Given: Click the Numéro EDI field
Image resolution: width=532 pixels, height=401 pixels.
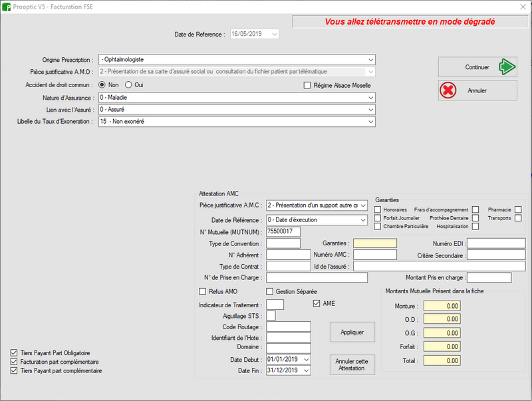Looking at the screenshot, I should coord(496,243).
